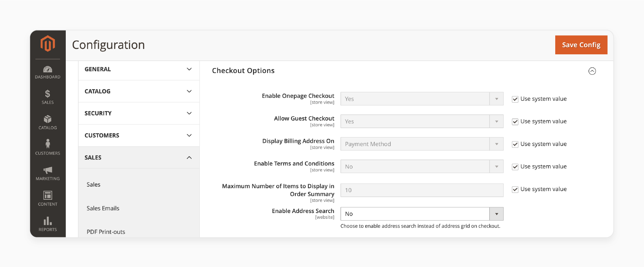Screen dimensions: 644x267
Task: Uncheck Use system value for Enable Onepage Checkout
Action: [x=515, y=99]
